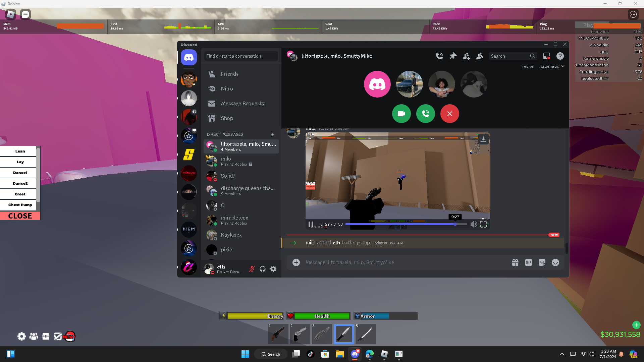644x362 pixels.
Task: Select Dance1 emote button
Action: (18, 173)
